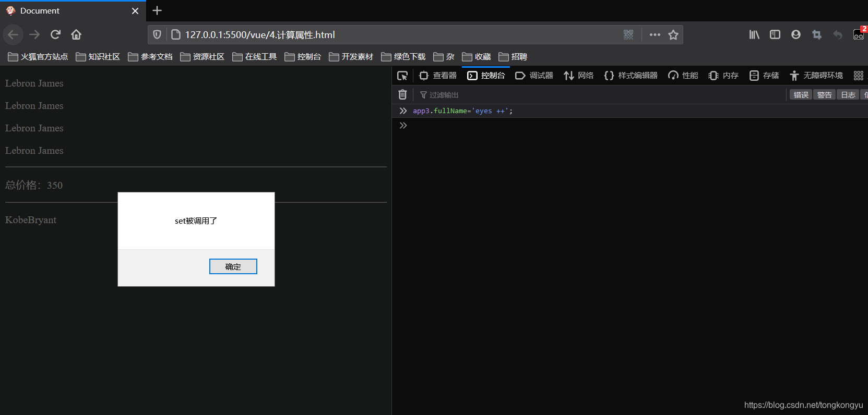Close the Document tab

tap(135, 11)
